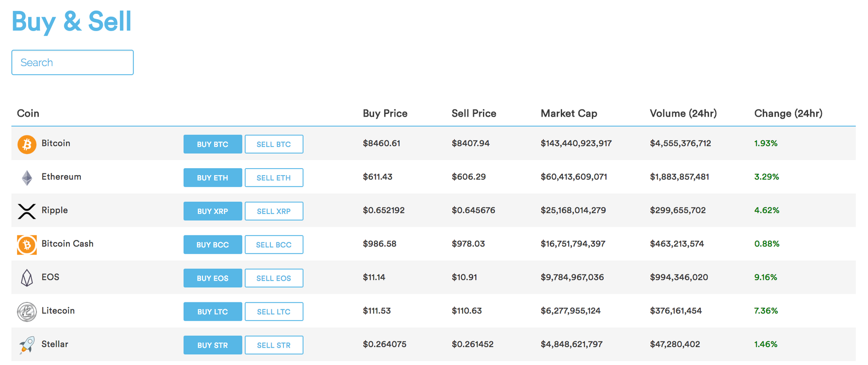This screenshot has width=868, height=365.
Task: Click SELL LTC button
Action: pyautogui.click(x=274, y=312)
